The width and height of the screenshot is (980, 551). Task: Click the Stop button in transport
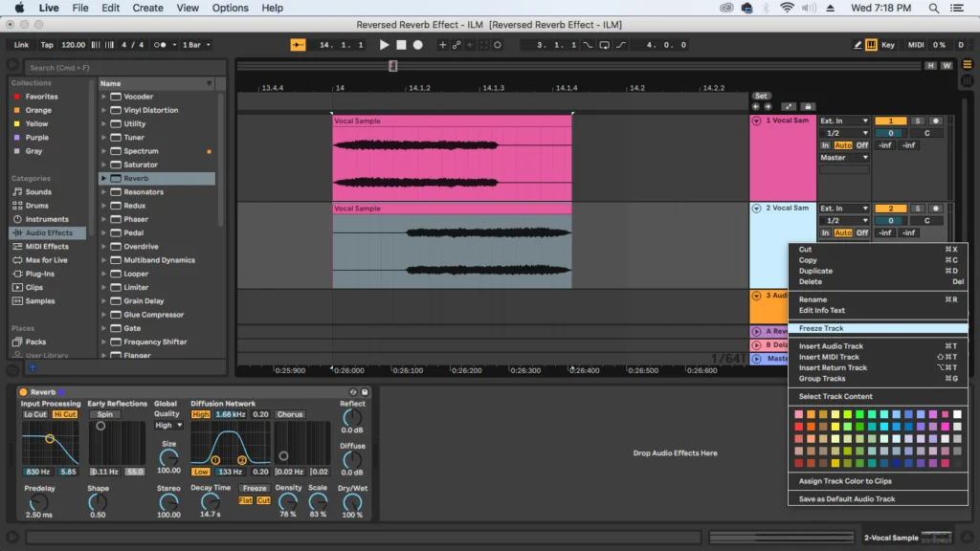(x=401, y=45)
